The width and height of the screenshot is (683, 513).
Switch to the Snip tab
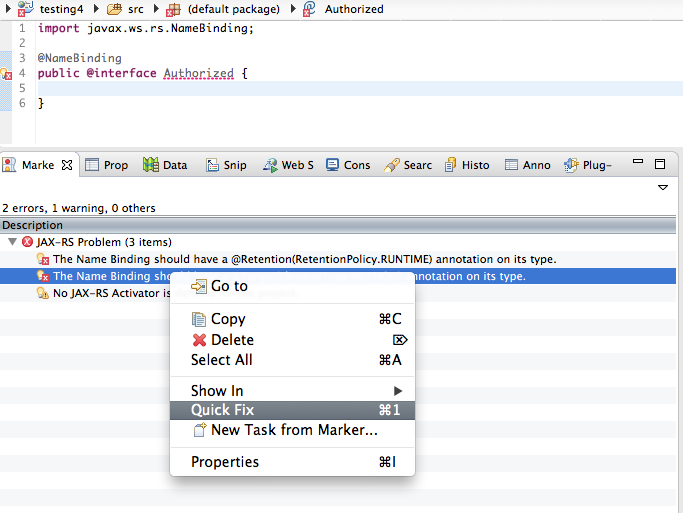coord(227,165)
